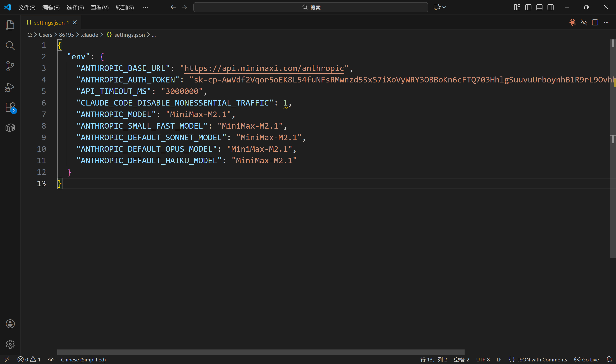Open the Search view in activity bar
The width and height of the screenshot is (616, 364).
pyautogui.click(x=10, y=46)
